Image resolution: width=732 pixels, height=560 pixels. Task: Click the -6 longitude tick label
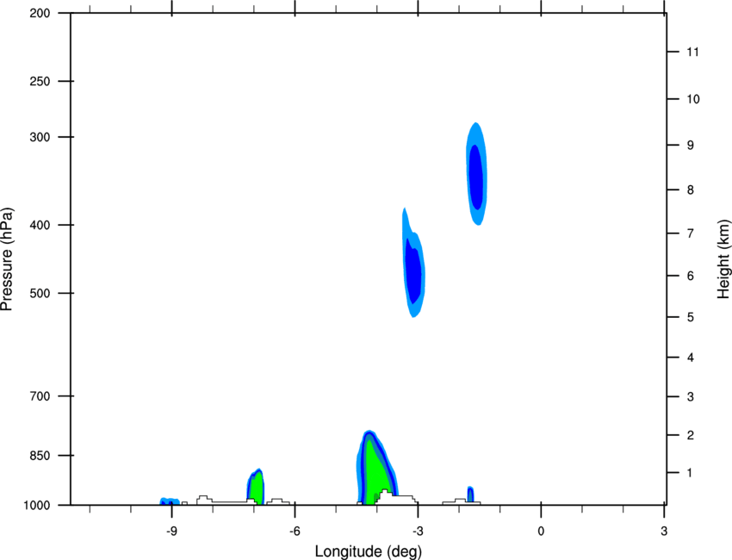tap(295, 531)
